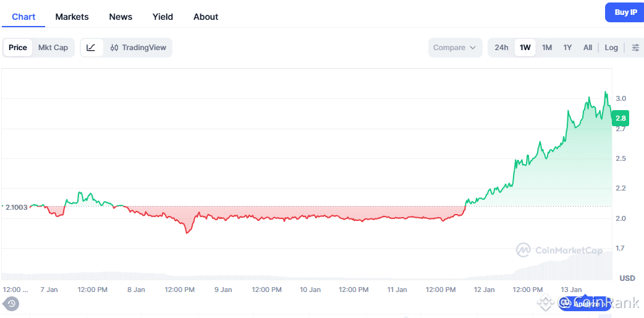Screen dimensions: 644x318
Task: Click the history clock icon at bottom left
Action: [11, 303]
